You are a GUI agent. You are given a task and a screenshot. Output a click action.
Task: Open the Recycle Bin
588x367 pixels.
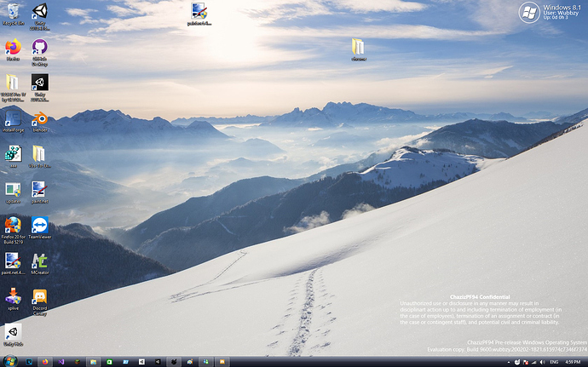13,14
